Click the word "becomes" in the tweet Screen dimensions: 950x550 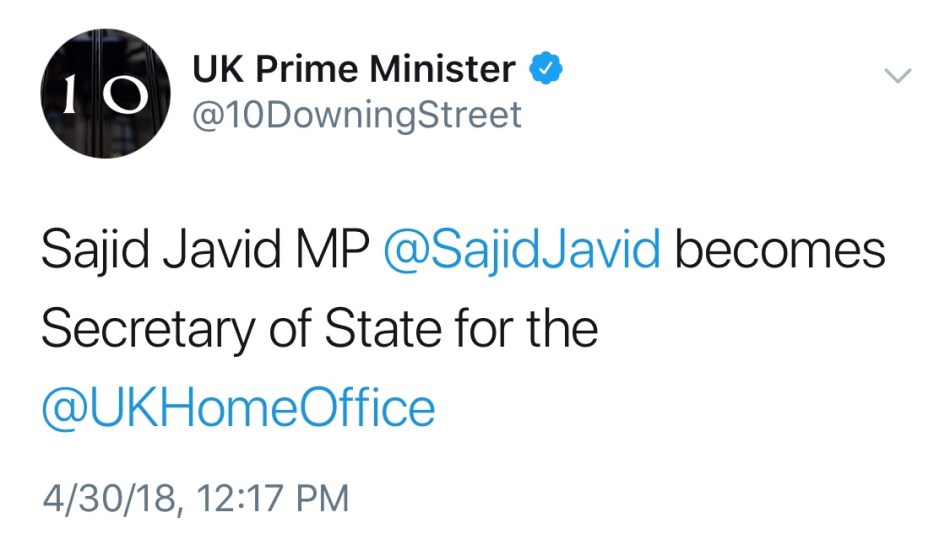780,251
